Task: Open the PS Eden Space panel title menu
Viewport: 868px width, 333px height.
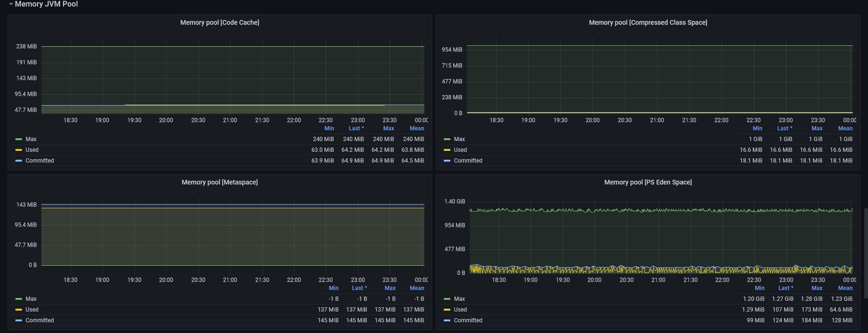Action: pyautogui.click(x=648, y=182)
